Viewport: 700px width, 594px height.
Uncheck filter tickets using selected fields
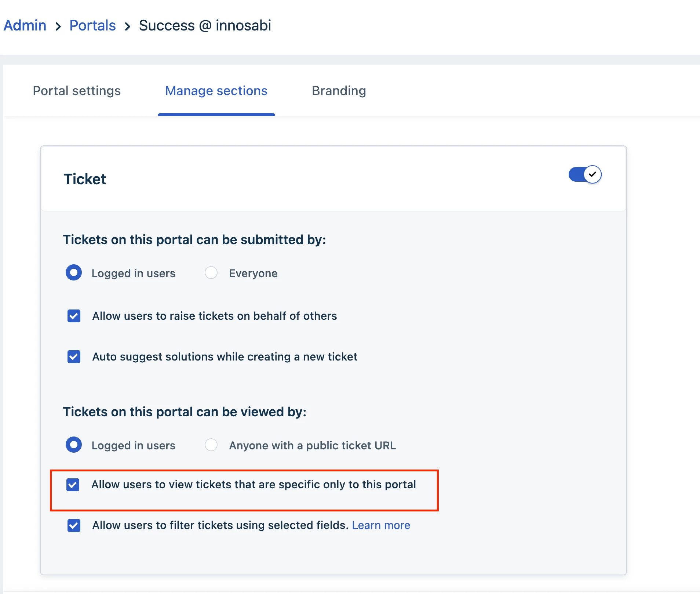[x=74, y=525]
